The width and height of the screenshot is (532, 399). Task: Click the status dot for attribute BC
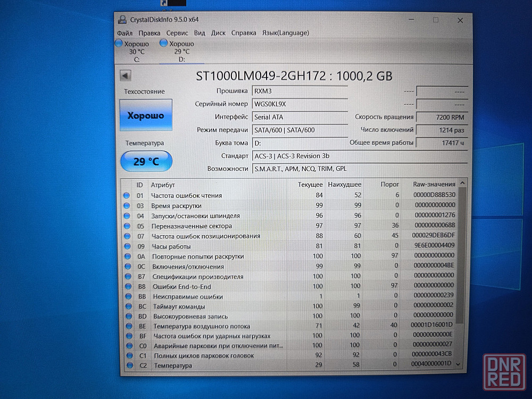coord(129,306)
